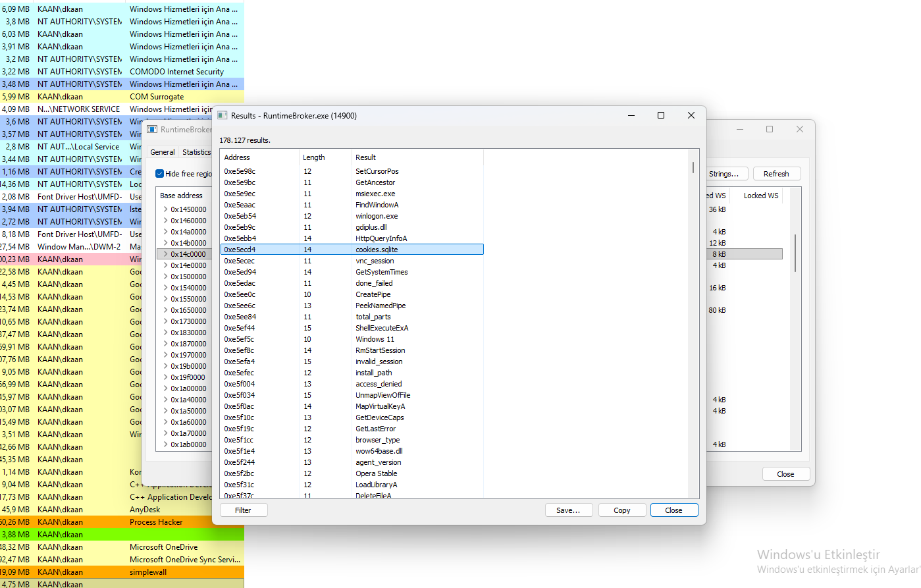
Task: Select the COM Surrogate process row
Action: 122,97
